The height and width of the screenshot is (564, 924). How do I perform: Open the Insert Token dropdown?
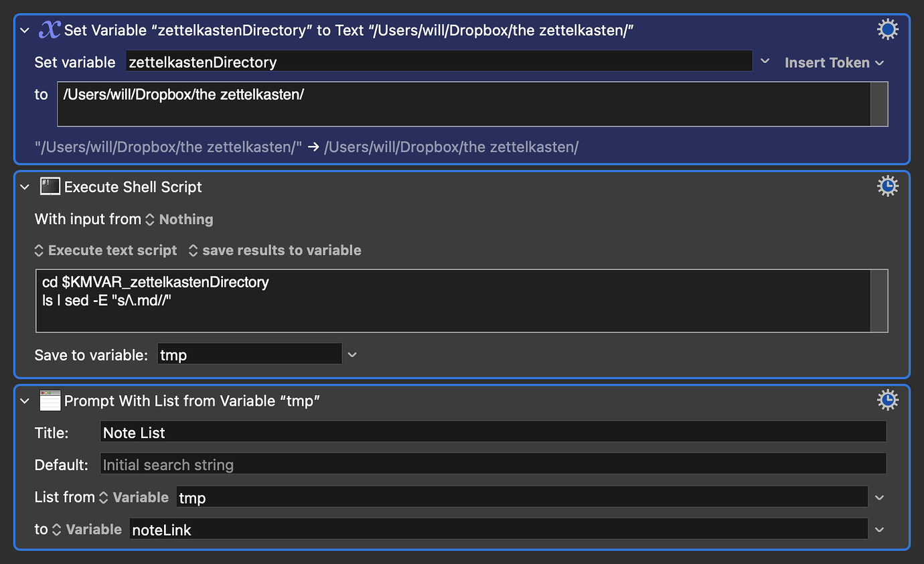(833, 62)
